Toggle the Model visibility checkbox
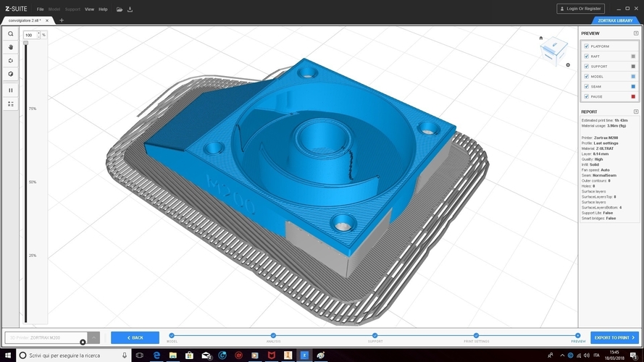Image resolution: width=644 pixels, height=362 pixels. click(587, 76)
